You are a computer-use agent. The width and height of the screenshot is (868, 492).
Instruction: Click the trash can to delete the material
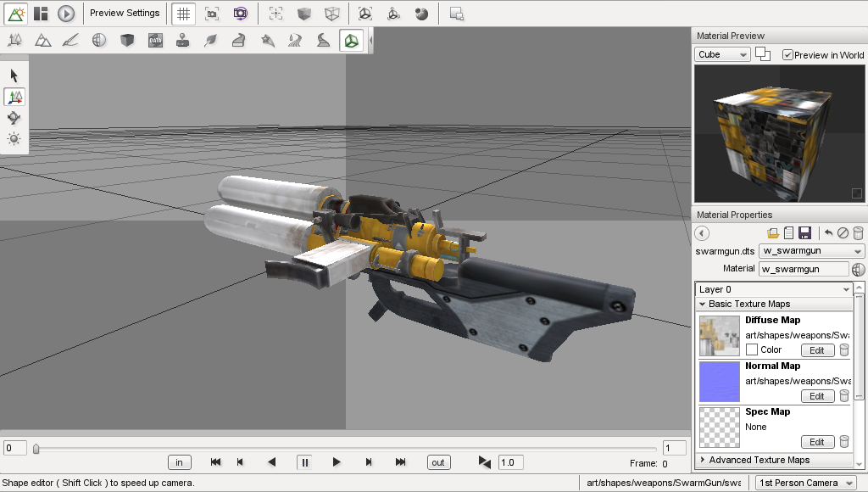click(858, 233)
